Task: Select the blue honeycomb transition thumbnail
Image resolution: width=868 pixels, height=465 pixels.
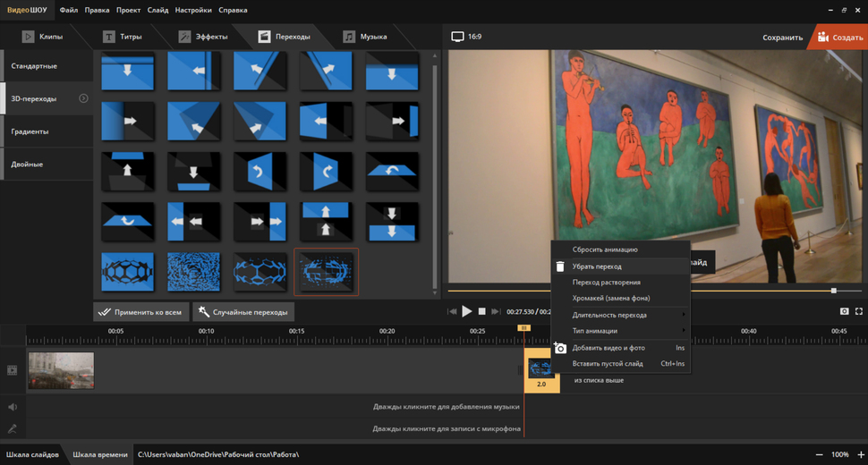Action: (127, 272)
